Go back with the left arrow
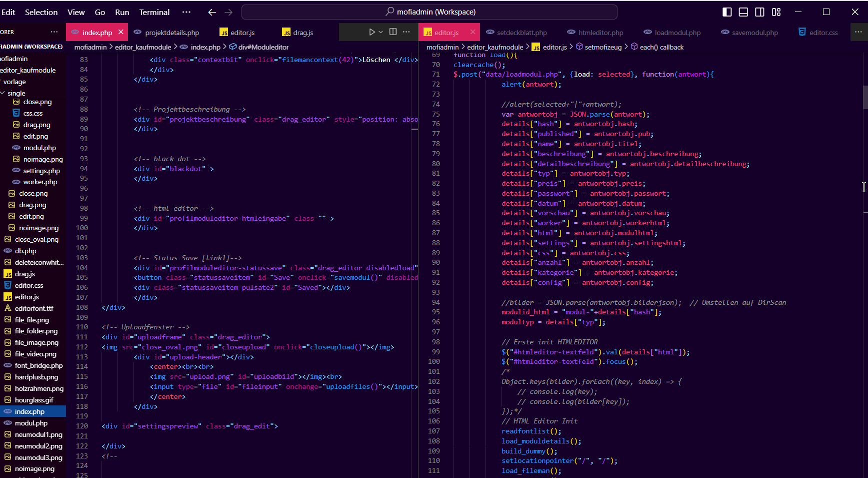The height and width of the screenshot is (478, 868). (212, 12)
